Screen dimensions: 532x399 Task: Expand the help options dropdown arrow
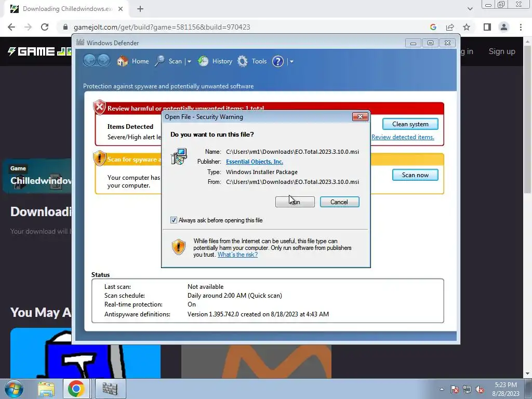[291, 61]
